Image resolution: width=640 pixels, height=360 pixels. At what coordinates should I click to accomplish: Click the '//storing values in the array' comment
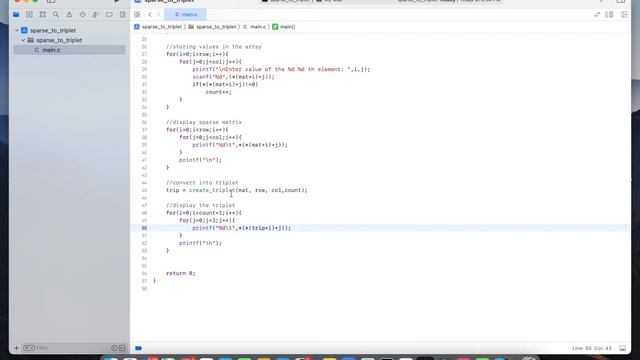tap(213, 47)
